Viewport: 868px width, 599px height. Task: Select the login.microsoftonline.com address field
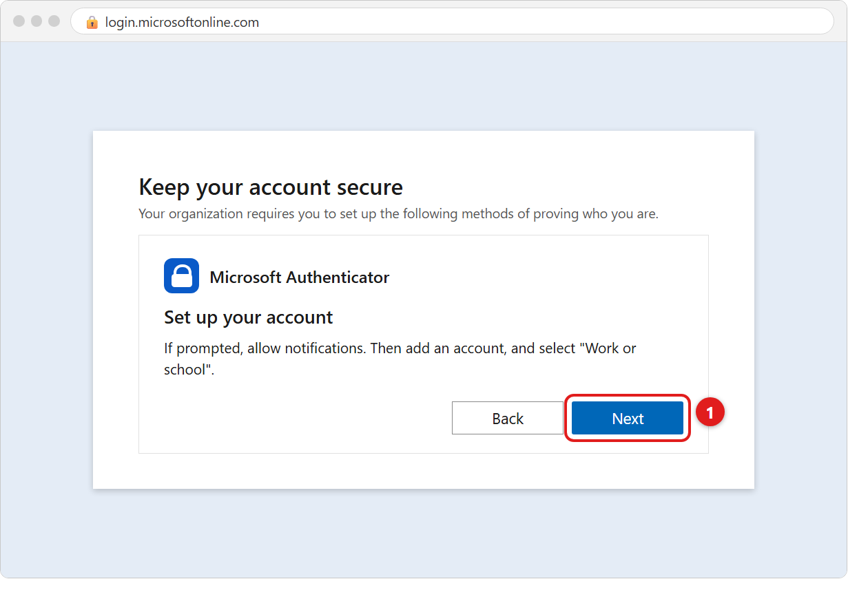(x=452, y=22)
